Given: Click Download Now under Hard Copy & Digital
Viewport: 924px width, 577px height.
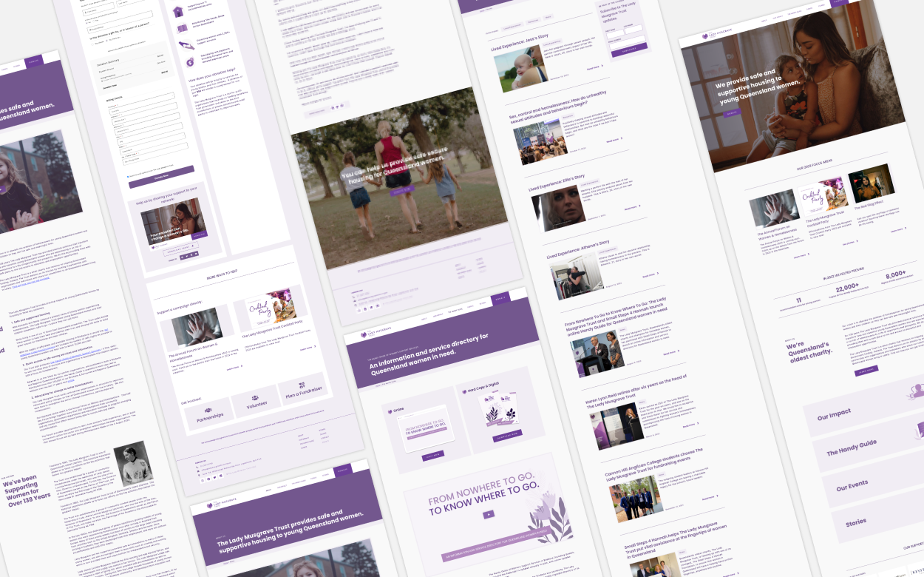Looking at the screenshot, I should tap(507, 435).
